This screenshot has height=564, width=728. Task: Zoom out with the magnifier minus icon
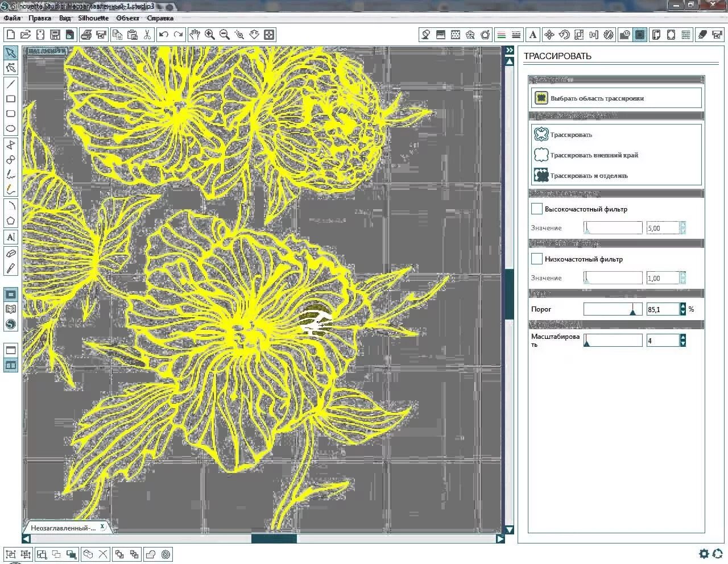(x=225, y=35)
